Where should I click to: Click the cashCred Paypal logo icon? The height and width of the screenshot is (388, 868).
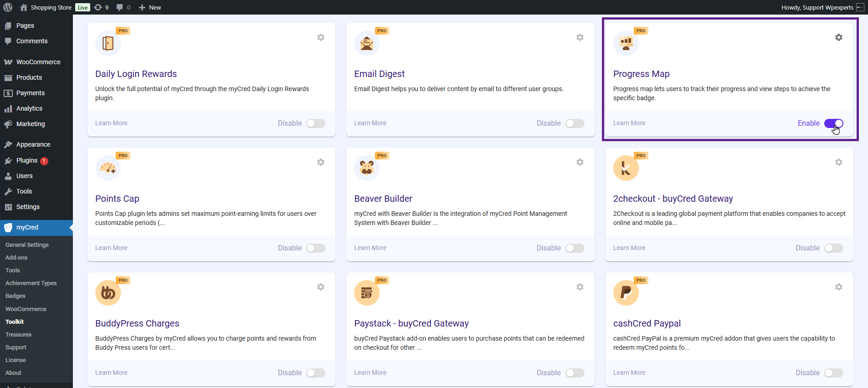tap(626, 293)
